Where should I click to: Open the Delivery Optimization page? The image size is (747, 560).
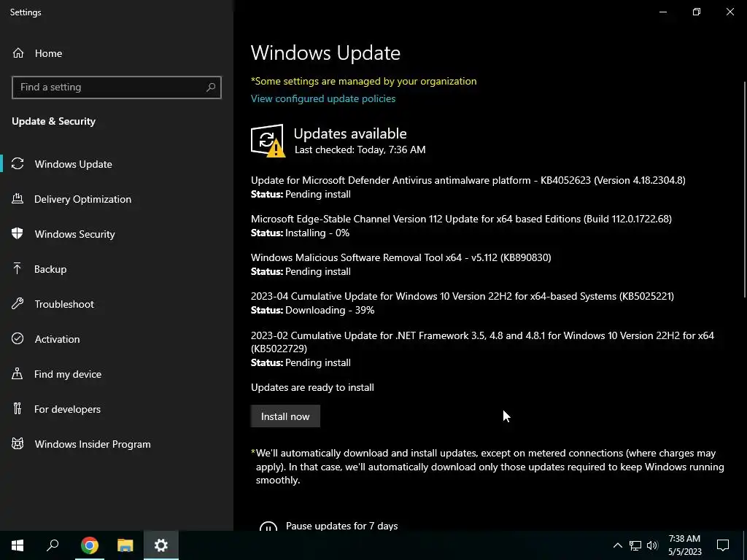82,199
